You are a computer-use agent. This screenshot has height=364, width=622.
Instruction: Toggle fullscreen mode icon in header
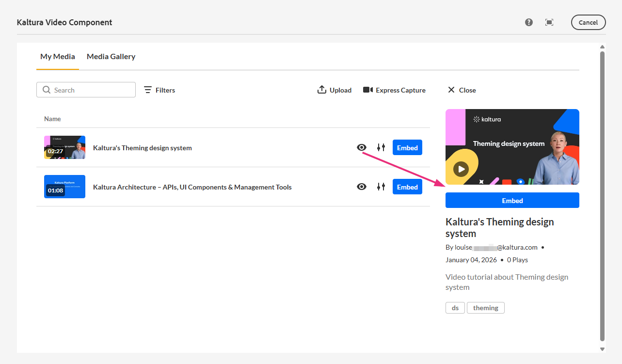pyautogui.click(x=549, y=22)
